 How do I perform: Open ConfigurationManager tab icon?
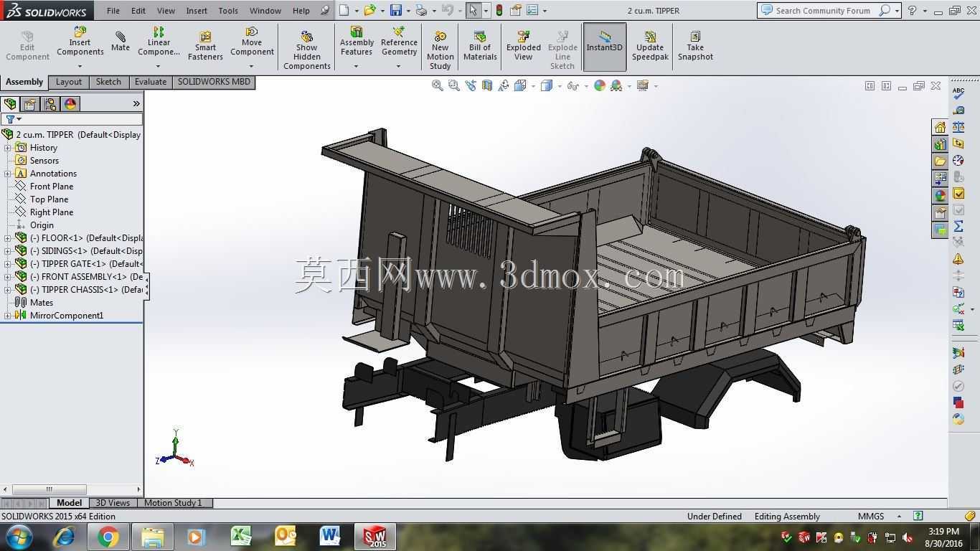click(50, 104)
